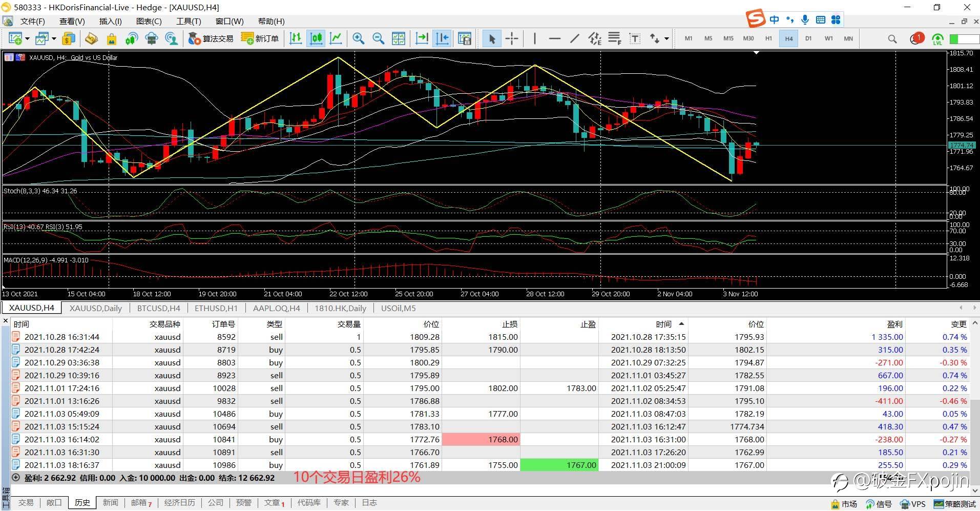The width and height of the screenshot is (980, 511).
Task: Open the Zoom In magnifier tool
Action: (358, 38)
